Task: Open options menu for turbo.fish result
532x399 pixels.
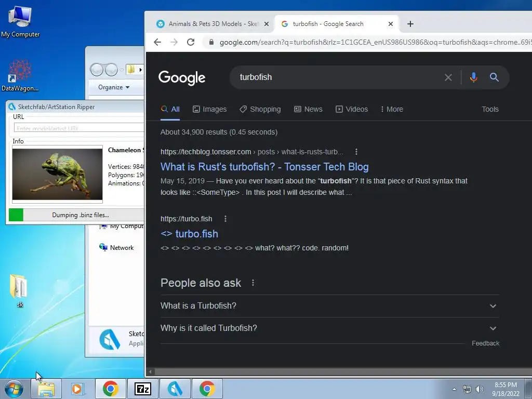Action: [225, 219]
